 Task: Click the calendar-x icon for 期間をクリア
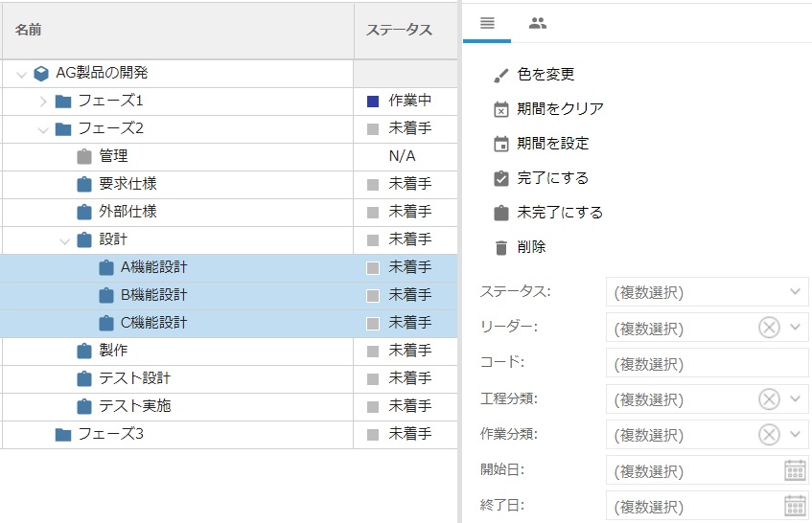(x=500, y=109)
